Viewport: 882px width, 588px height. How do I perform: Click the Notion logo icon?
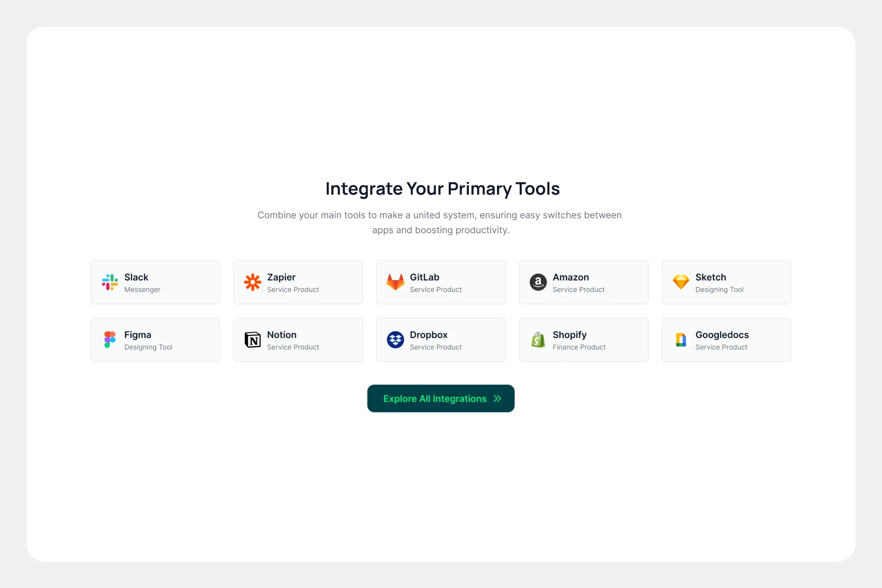pyautogui.click(x=252, y=340)
